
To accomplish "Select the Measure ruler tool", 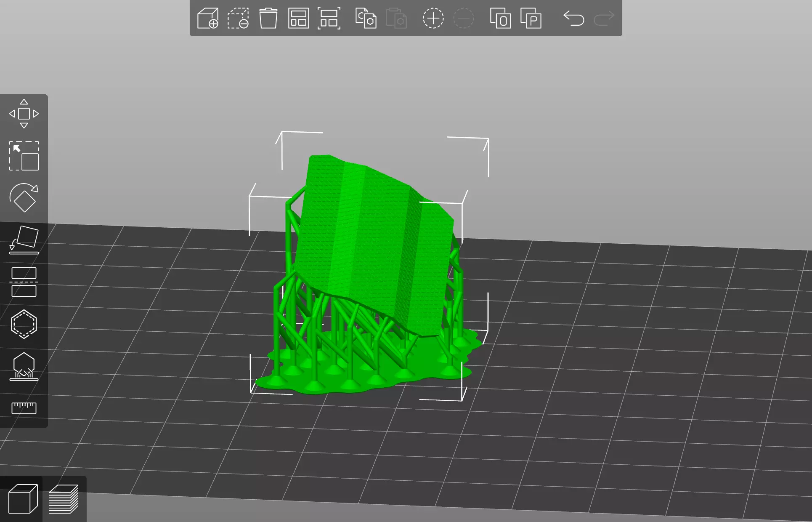I will point(24,408).
